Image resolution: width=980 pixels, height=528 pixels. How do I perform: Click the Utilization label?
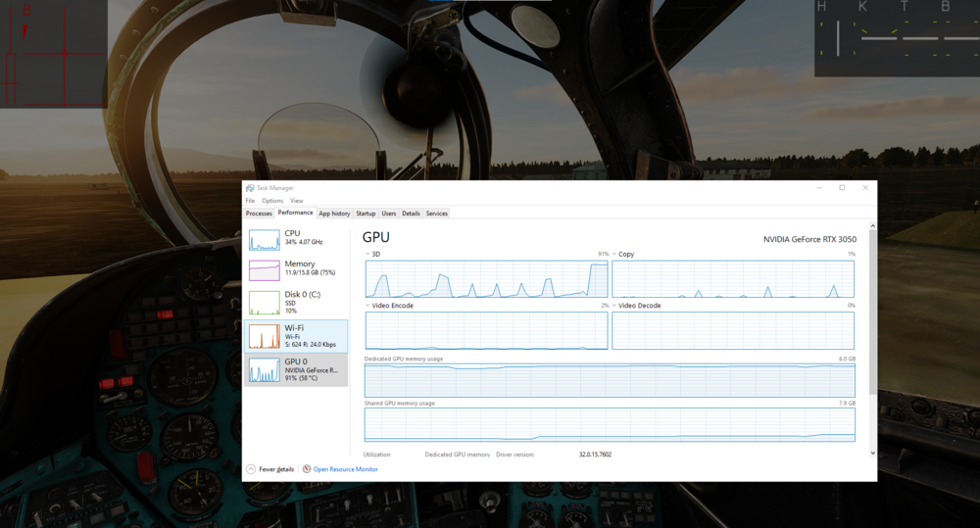pyautogui.click(x=377, y=455)
